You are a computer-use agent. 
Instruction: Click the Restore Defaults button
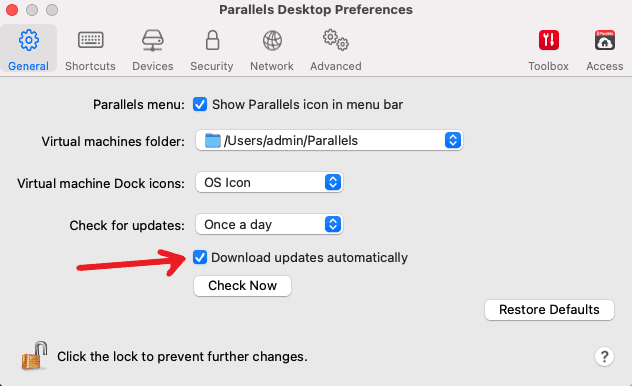(549, 309)
